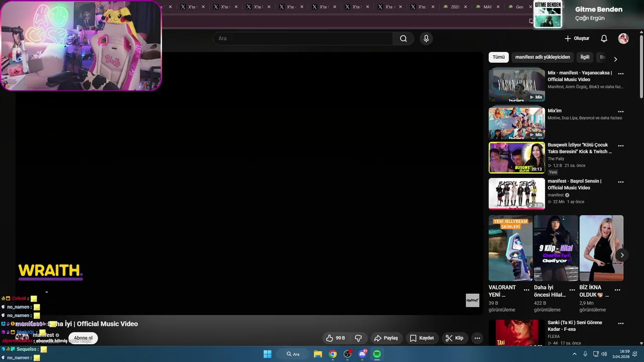Open options for BİZ İKNA OLDUK short

point(617,290)
